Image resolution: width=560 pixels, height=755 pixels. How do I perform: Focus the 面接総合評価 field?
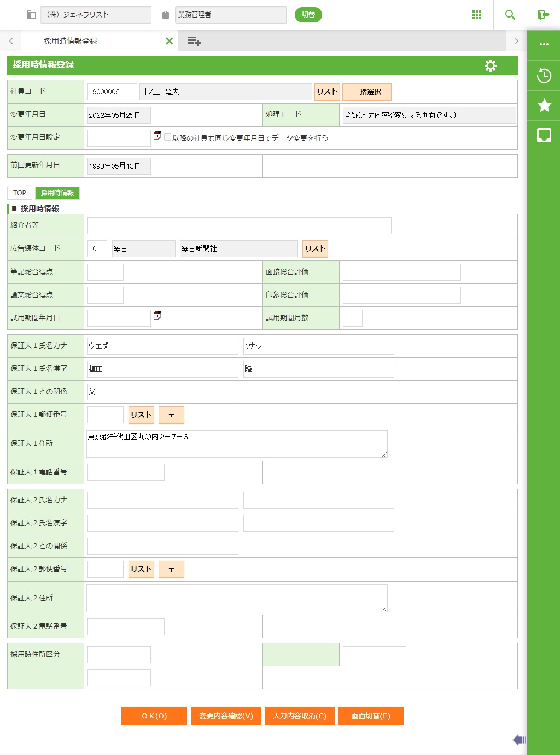(x=402, y=272)
